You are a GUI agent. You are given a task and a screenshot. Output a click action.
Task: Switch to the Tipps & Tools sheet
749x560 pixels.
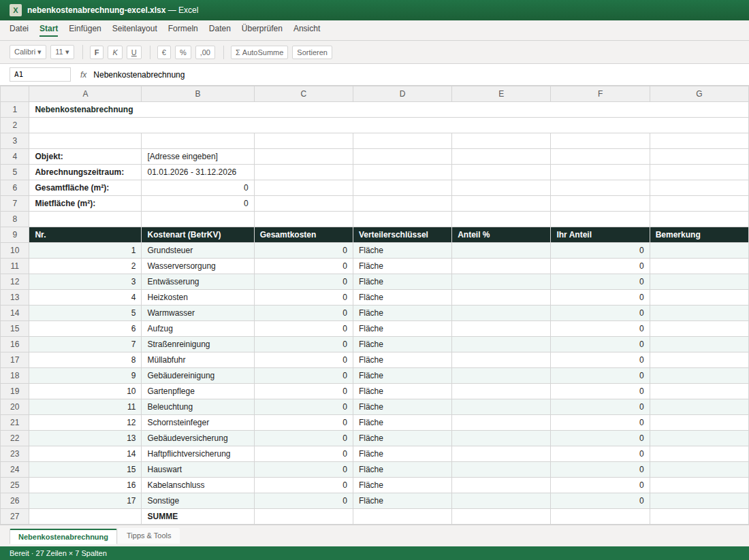click(x=148, y=536)
